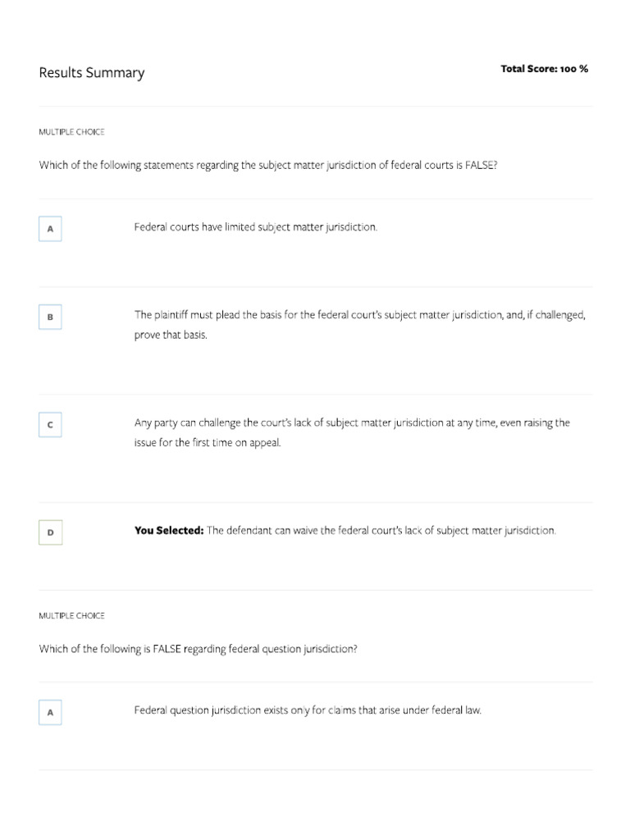Select option C box in first question
This screenshot has width=630, height=840.
(x=50, y=425)
